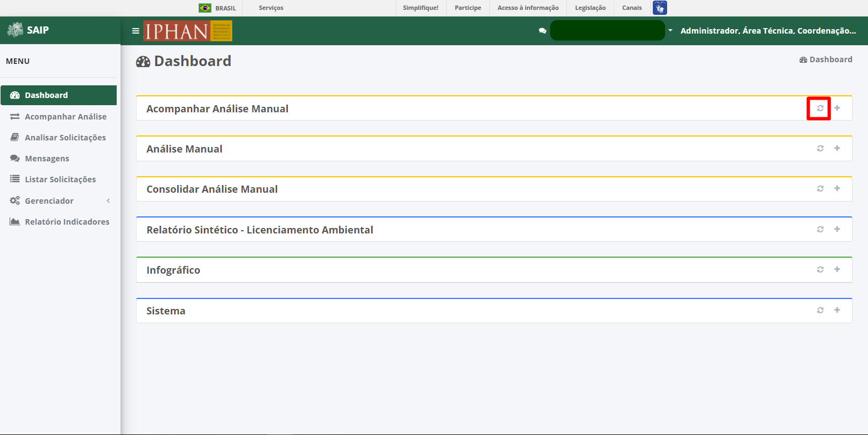This screenshot has height=435, width=868.
Task: Click the Simplifique! link
Action: click(421, 8)
